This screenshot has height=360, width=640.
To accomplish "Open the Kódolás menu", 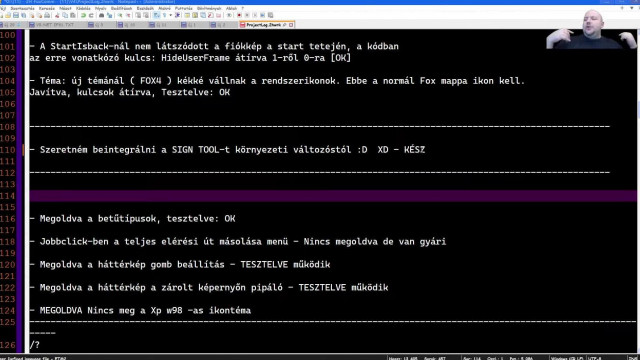I will pos(83,8).
